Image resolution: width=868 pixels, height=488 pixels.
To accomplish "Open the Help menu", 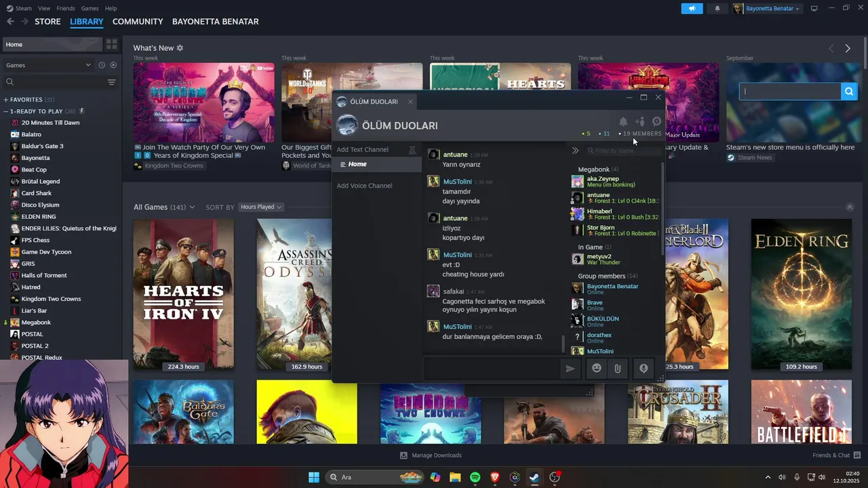I will [111, 8].
